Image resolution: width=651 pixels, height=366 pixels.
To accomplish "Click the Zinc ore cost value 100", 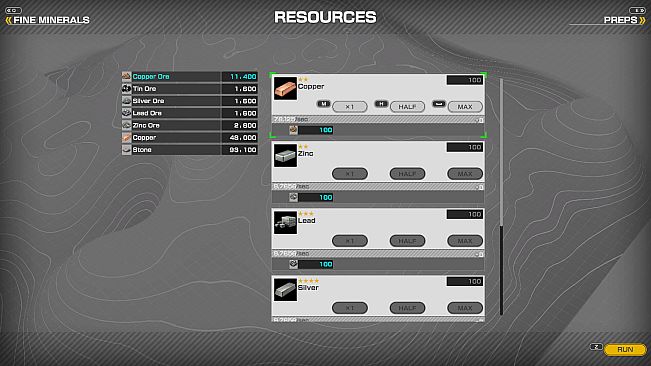I will tap(316, 197).
